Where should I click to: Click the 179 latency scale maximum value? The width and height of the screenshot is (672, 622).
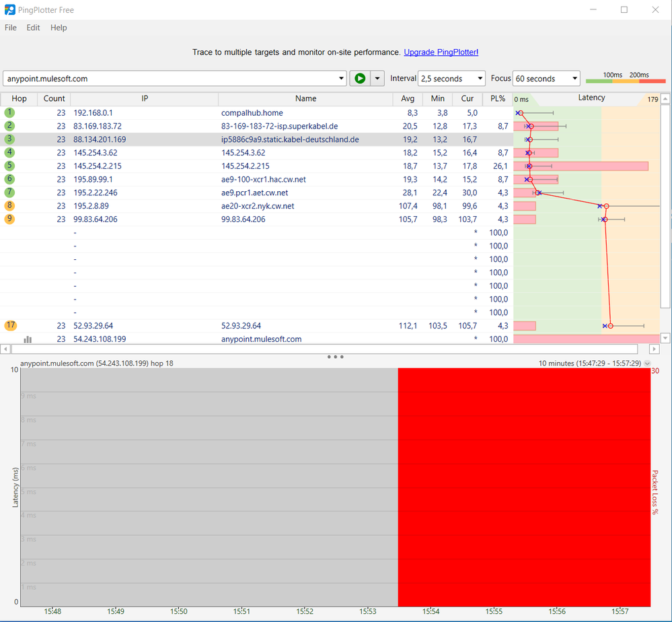click(x=652, y=100)
